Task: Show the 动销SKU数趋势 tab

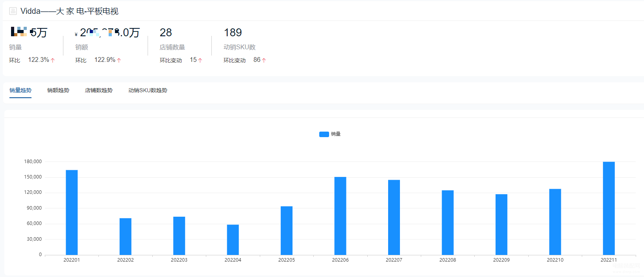Action: click(148, 90)
